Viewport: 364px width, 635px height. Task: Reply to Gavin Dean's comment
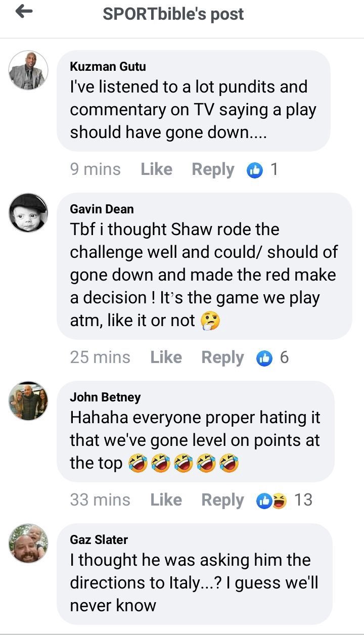[222, 357]
